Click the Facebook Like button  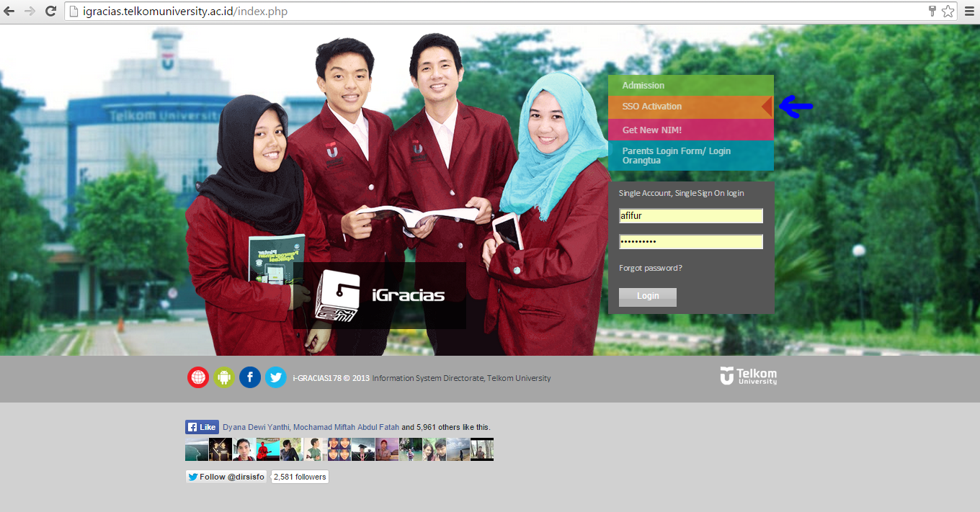tap(202, 427)
